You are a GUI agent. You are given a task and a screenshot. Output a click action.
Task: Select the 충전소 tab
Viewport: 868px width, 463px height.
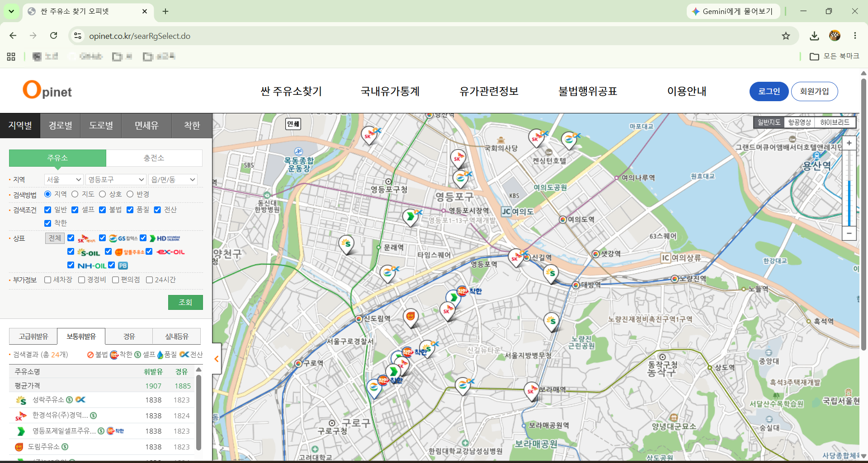click(x=154, y=158)
